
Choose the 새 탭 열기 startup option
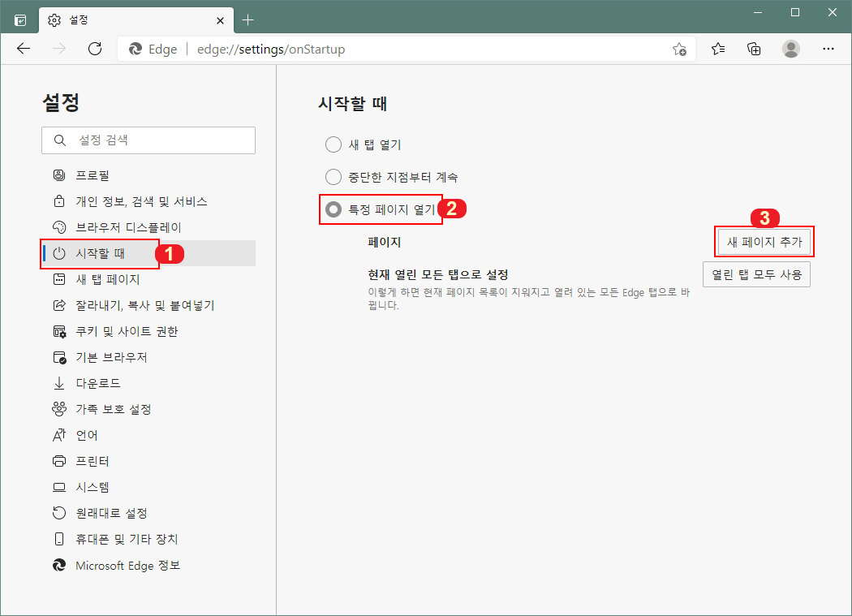tap(333, 144)
